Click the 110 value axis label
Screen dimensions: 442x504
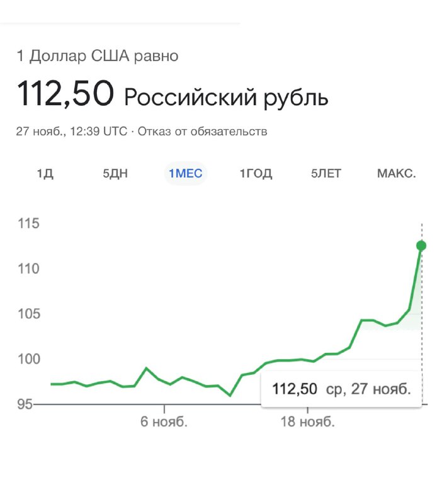coord(28,269)
